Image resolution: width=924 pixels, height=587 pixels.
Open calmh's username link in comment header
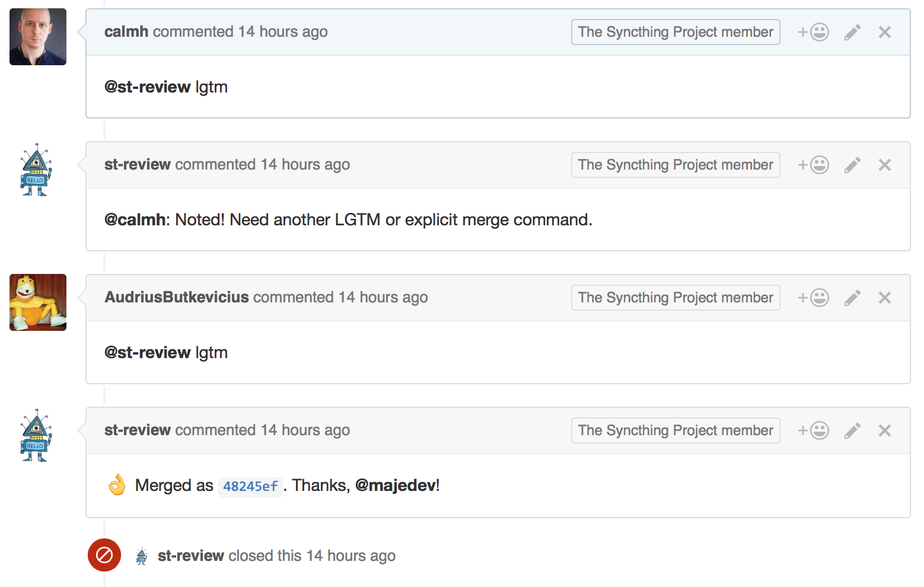click(x=126, y=31)
